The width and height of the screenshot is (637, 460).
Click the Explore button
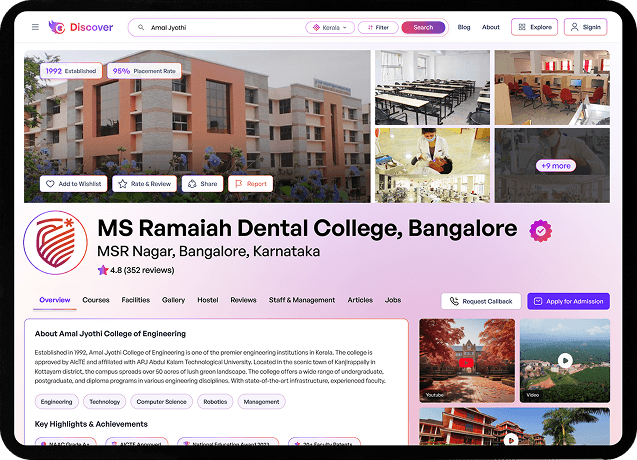click(534, 27)
